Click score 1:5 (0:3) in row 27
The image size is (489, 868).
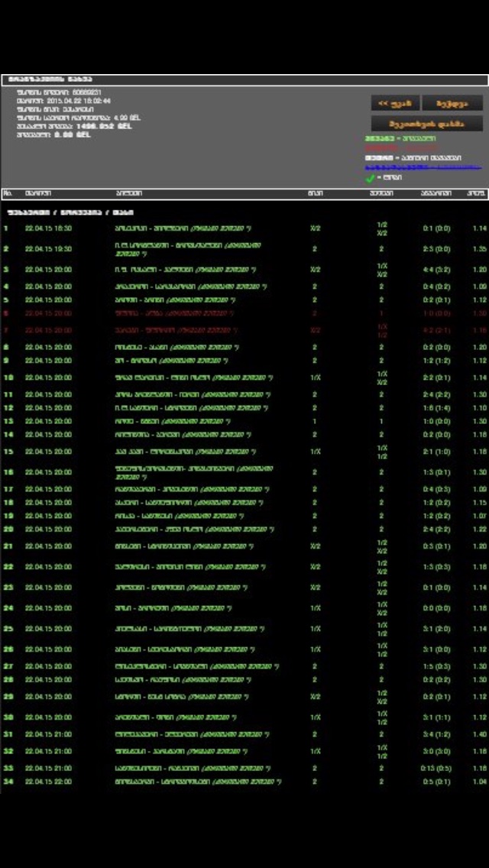[x=436, y=666]
